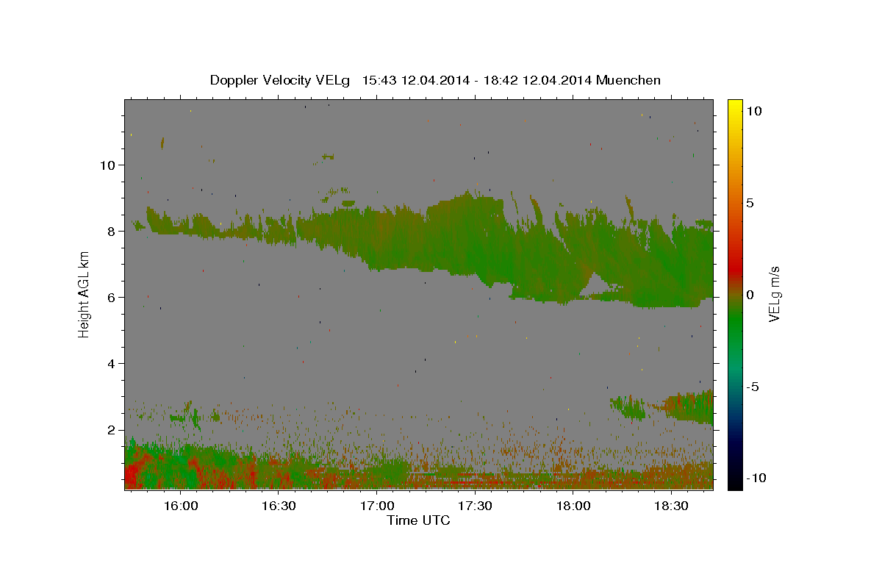The height and width of the screenshot is (588, 882).
Task: Click the height tick label 10
Action: 107,165
